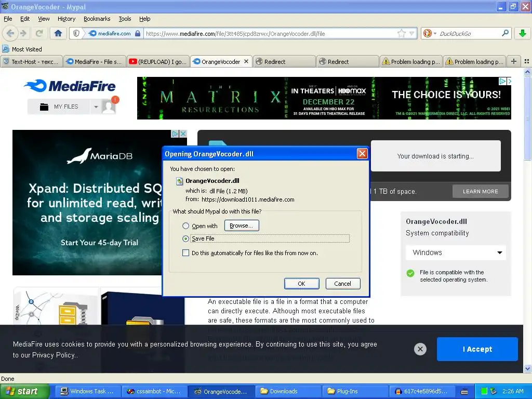Expand the Windows system compatibility dropdown
532x399 pixels.
click(x=456, y=252)
